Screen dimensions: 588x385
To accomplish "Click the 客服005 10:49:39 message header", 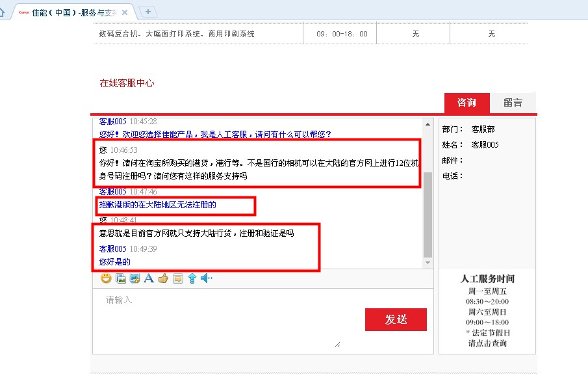I will [x=128, y=249].
